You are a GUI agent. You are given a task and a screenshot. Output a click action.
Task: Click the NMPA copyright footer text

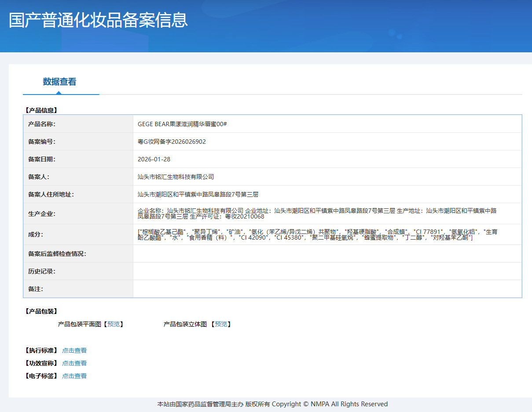(x=272, y=404)
